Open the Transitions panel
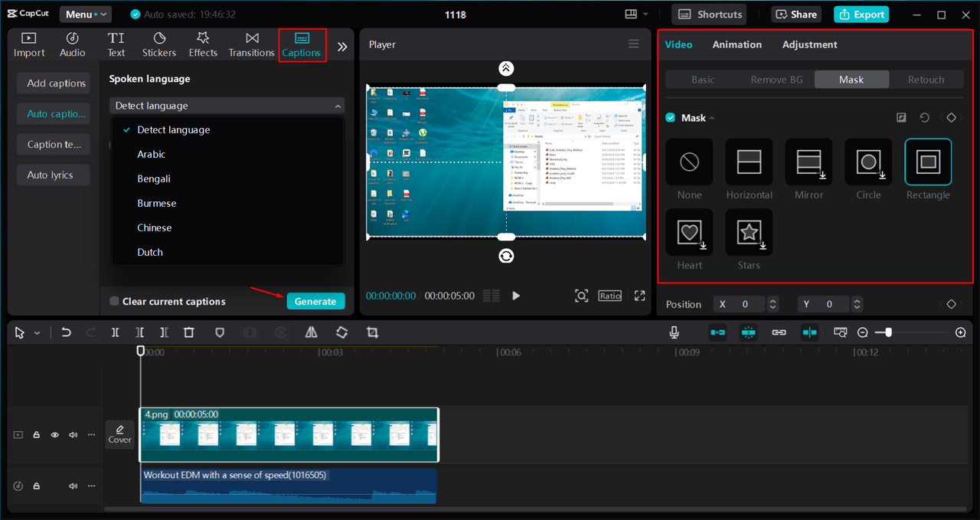980x520 pixels. (252, 45)
